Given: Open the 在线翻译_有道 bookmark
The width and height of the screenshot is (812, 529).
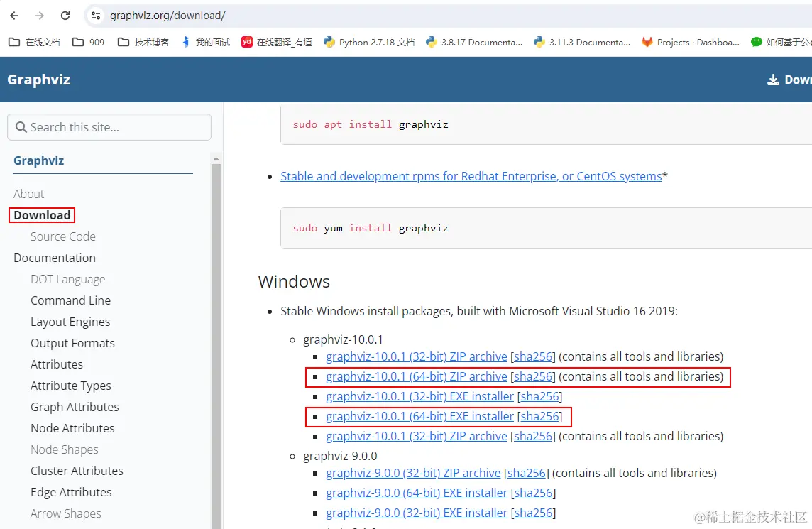Looking at the screenshot, I should (x=277, y=43).
